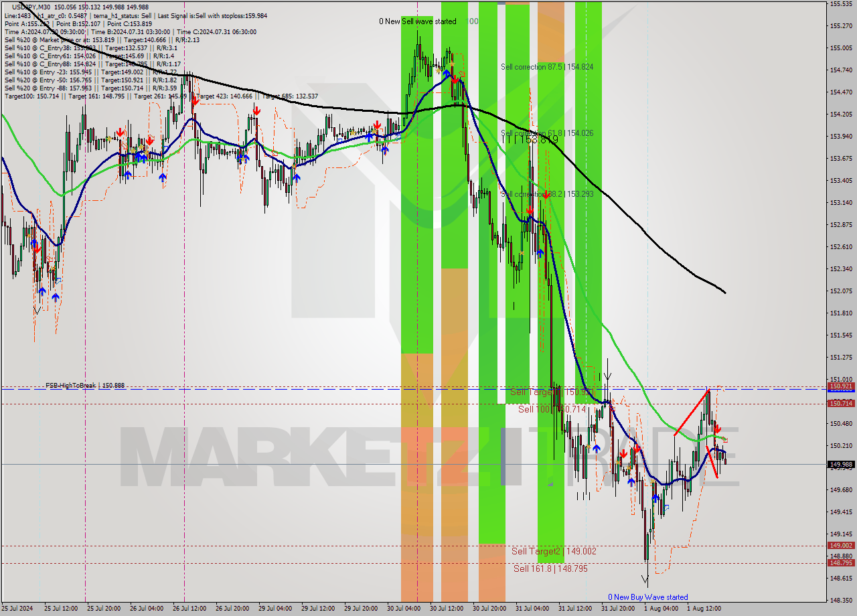
Task: Click the red 150.714 price tag
Action: (841, 403)
